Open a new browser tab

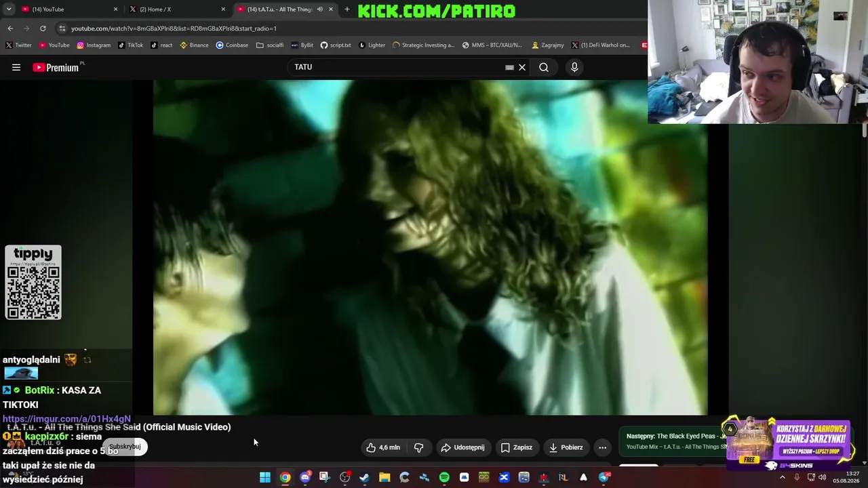(347, 9)
